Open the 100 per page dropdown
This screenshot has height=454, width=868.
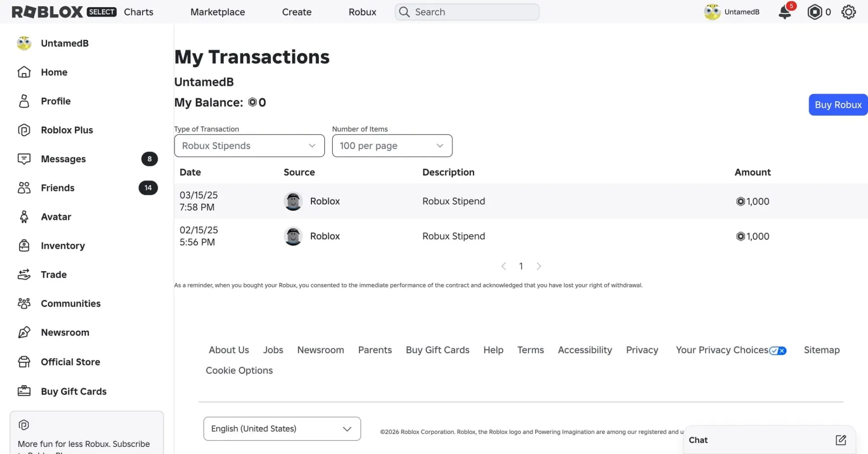[392, 145]
